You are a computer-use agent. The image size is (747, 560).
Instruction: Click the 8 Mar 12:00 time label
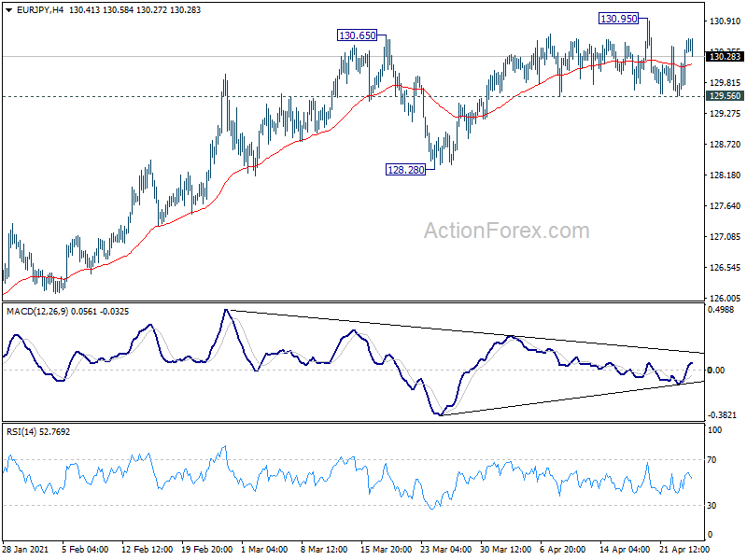(x=324, y=549)
